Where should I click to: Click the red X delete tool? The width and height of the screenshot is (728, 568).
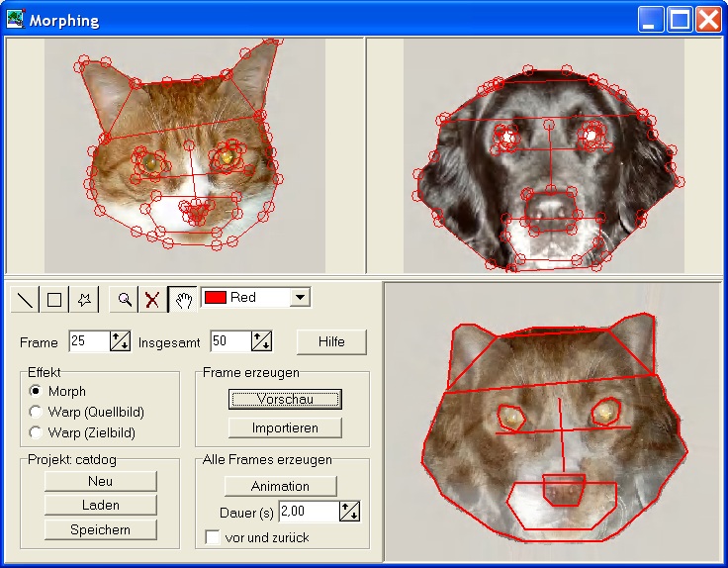coord(152,299)
